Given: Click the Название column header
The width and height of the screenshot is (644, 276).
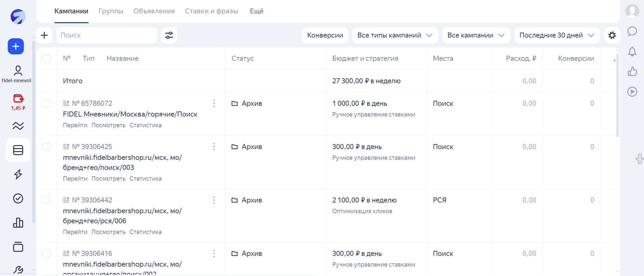Looking at the screenshot, I should (x=122, y=58).
